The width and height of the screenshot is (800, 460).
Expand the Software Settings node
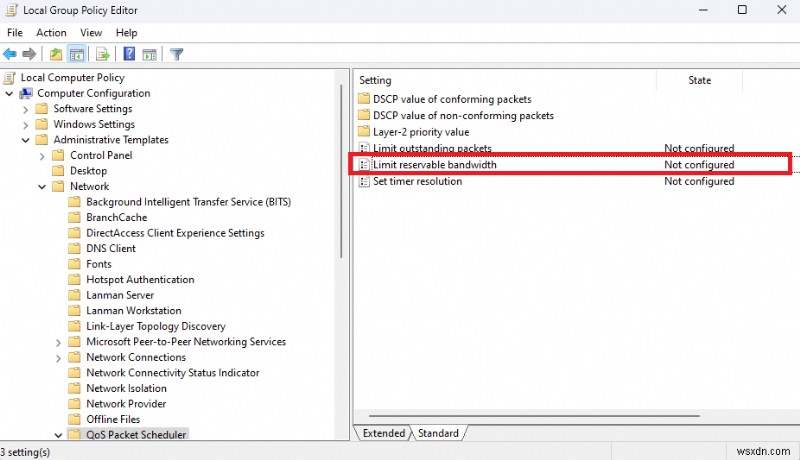25,109
